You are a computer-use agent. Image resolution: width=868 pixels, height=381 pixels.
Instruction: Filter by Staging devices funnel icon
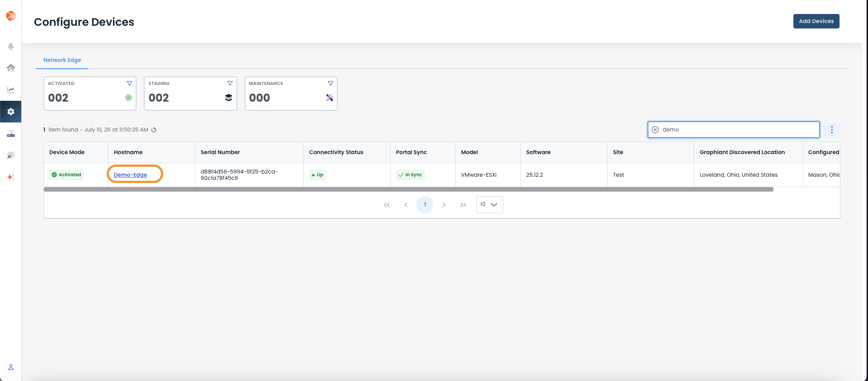(x=230, y=84)
